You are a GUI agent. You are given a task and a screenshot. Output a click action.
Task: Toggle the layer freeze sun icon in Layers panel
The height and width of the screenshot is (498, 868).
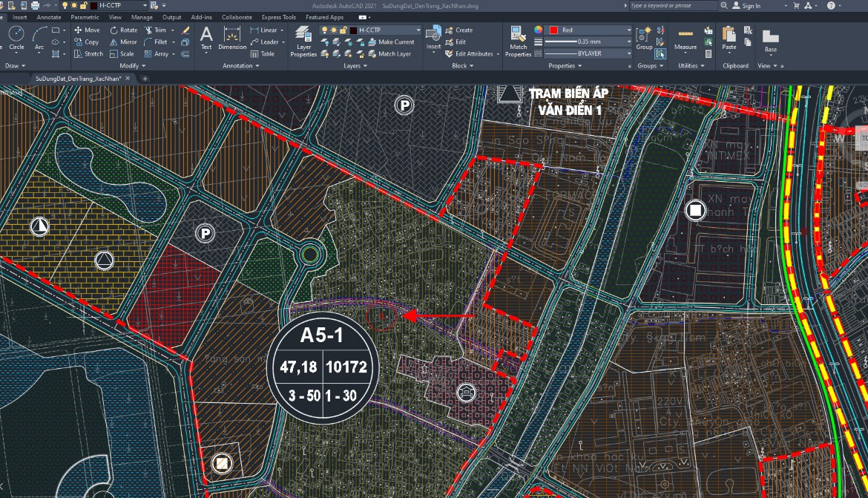(335, 30)
